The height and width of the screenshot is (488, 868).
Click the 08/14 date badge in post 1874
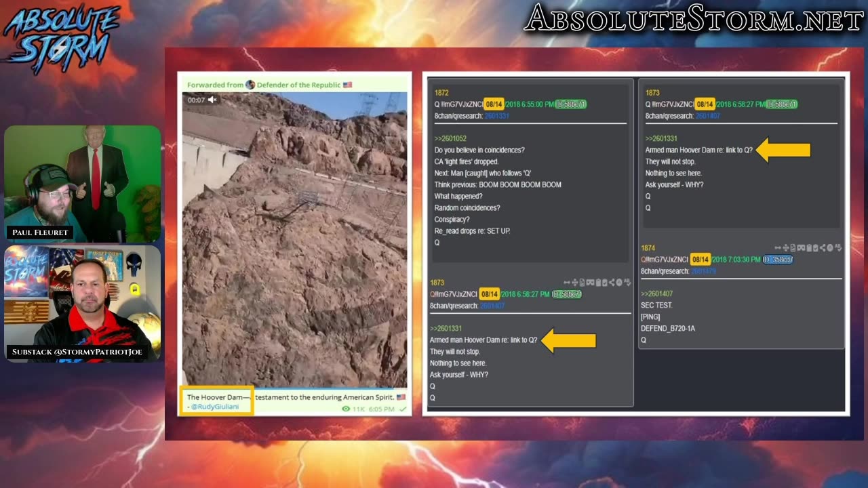[x=700, y=260]
